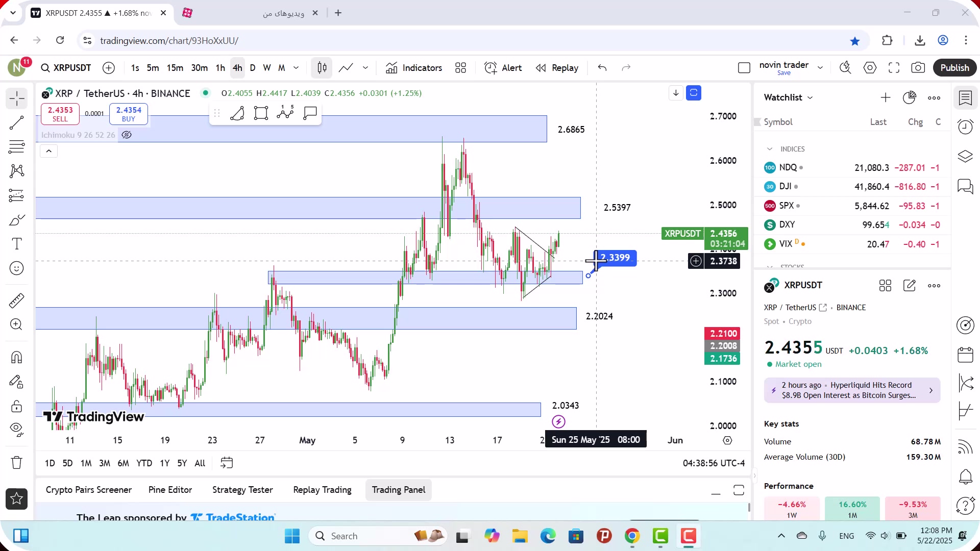
Task: Select the crosshair cursor tool
Action: [16, 98]
